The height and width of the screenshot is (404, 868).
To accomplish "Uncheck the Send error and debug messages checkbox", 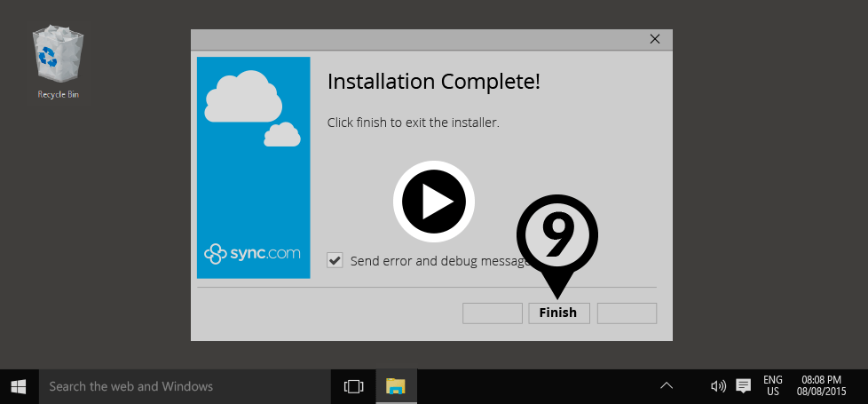I will [x=335, y=260].
